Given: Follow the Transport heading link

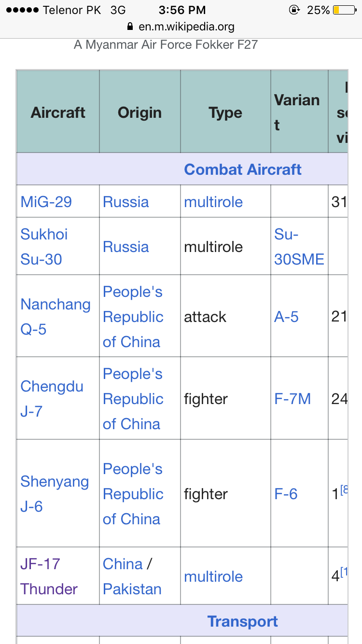Looking at the screenshot, I should (x=243, y=621).
